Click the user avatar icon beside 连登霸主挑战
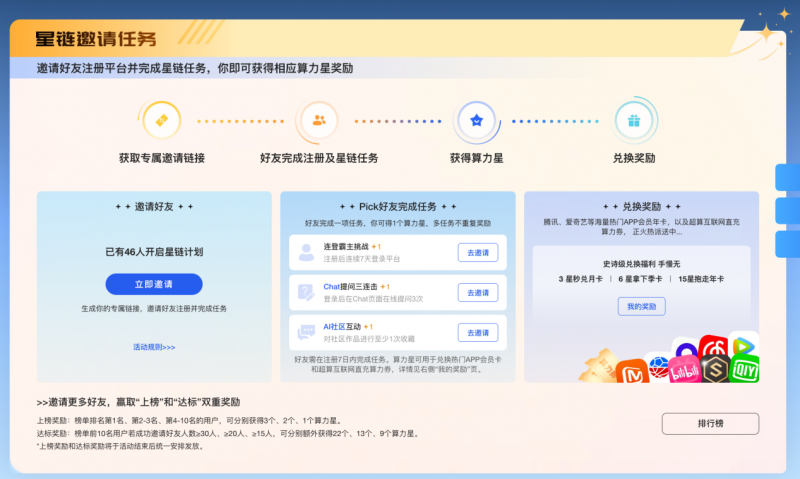 pos(306,253)
